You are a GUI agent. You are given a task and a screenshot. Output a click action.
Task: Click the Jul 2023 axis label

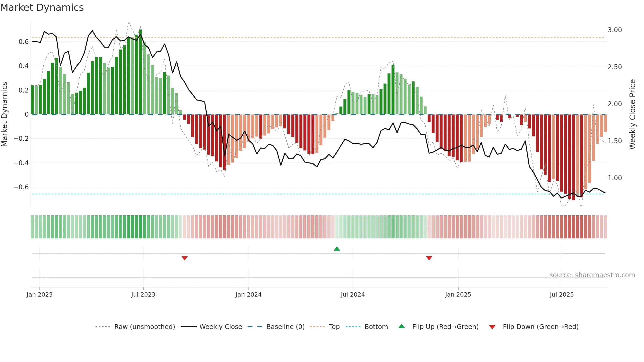pyautogui.click(x=143, y=294)
